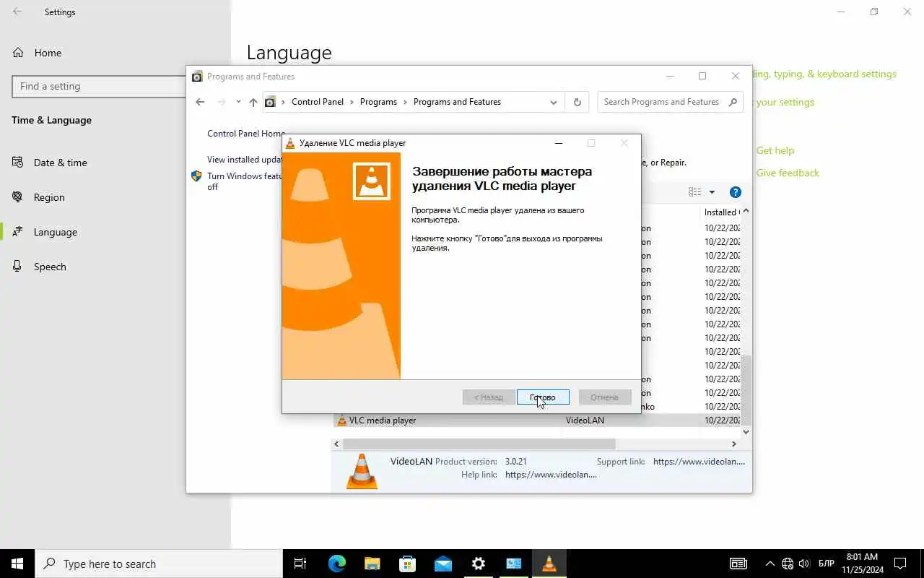Open the Get help link in Settings
The width and height of the screenshot is (924, 578).
(775, 150)
